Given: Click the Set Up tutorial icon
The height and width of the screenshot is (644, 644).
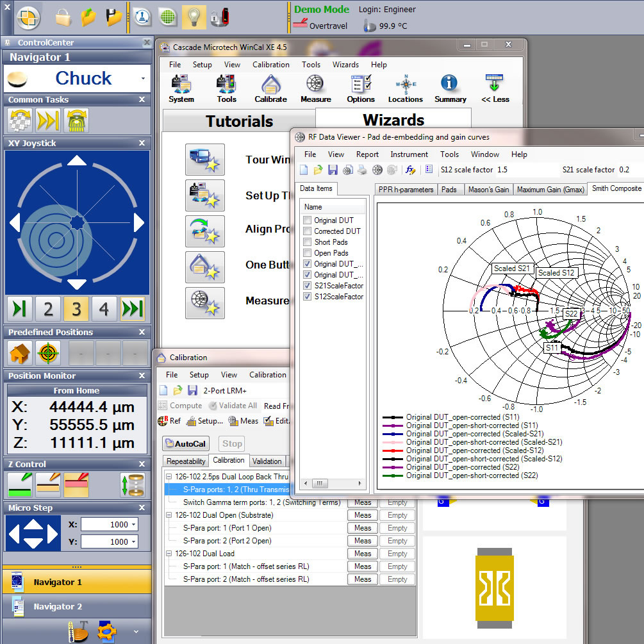Looking at the screenshot, I should pos(205,195).
